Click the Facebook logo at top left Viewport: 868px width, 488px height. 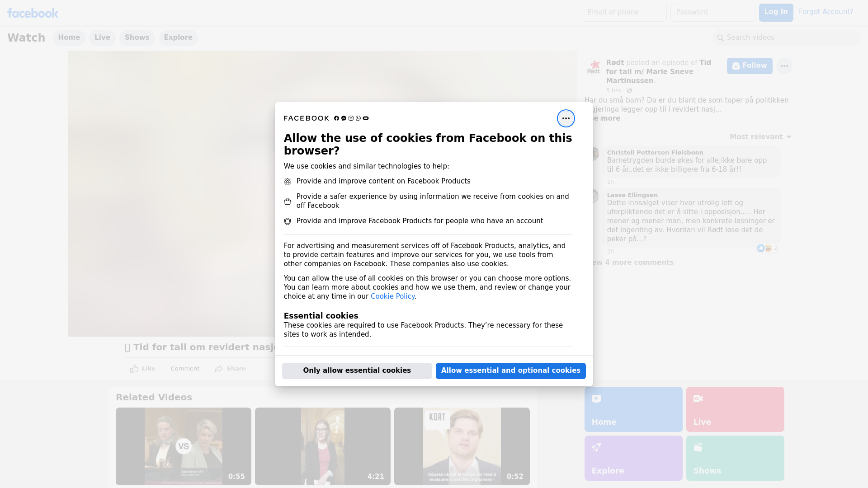[x=33, y=13]
